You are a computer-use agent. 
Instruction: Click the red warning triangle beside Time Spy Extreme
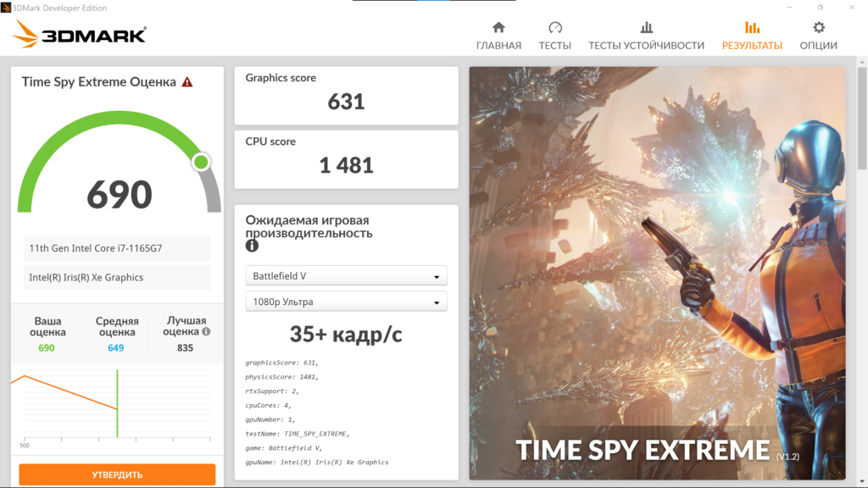[x=187, y=82]
